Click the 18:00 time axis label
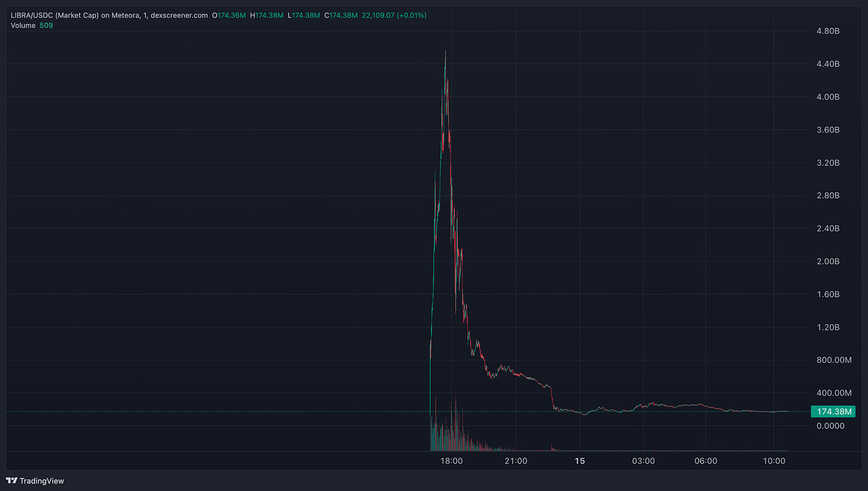Image resolution: width=868 pixels, height=491 pixels. coord(451,461)
